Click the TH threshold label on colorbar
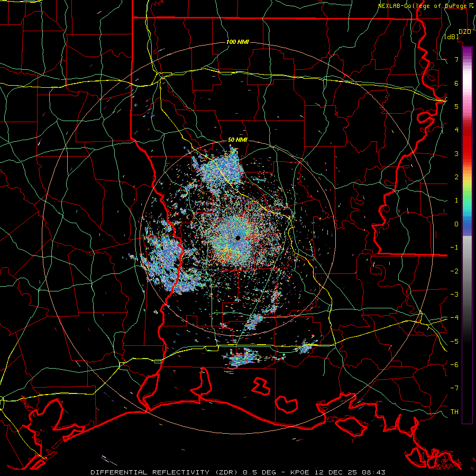Image resolution: width=476 pixels, height=476 pixels. pos(454,412)
